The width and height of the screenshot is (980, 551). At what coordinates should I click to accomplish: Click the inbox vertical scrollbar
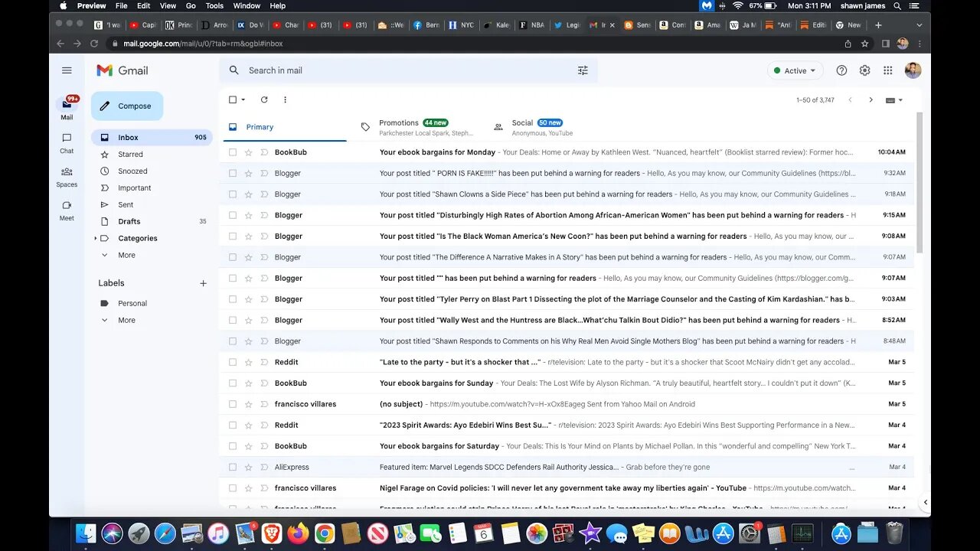point(920,182)
